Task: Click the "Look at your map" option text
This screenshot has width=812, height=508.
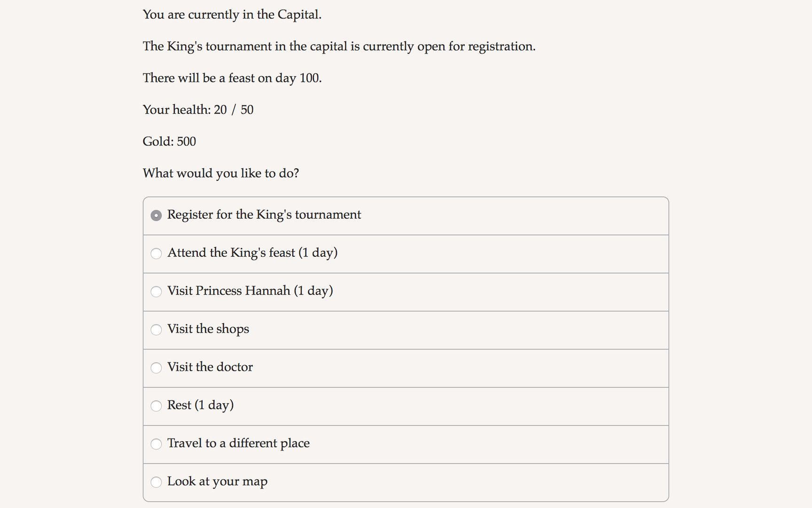Action: [x=217, y=482]
